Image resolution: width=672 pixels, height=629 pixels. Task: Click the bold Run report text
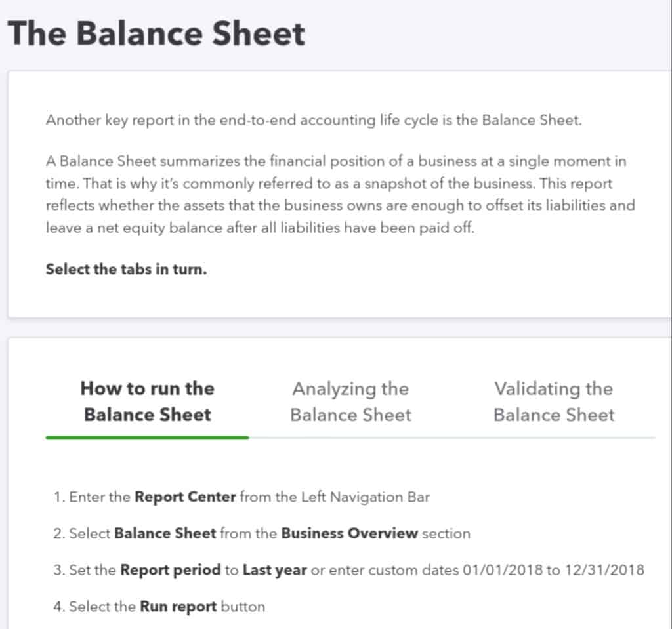tap(178, 607)
